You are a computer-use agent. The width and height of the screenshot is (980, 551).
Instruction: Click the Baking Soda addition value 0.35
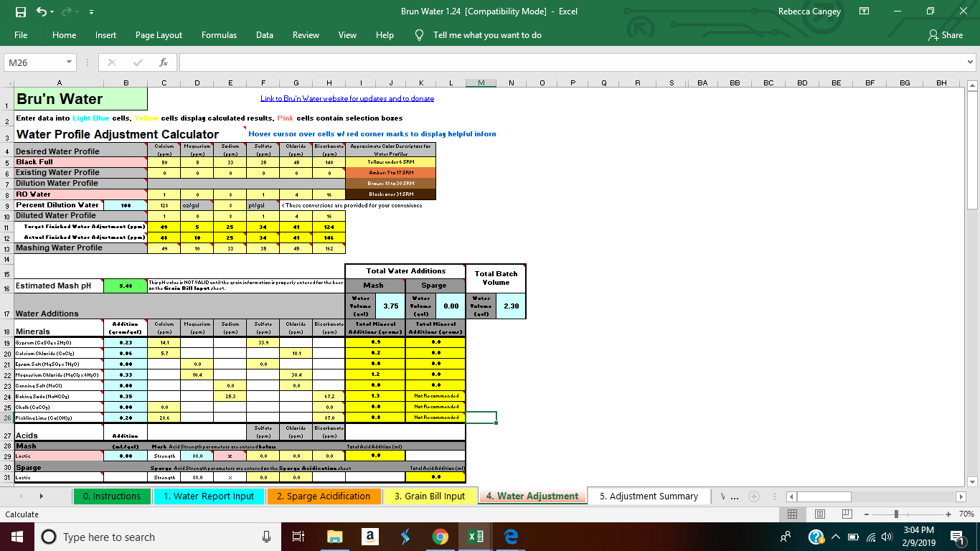point(126,396)
